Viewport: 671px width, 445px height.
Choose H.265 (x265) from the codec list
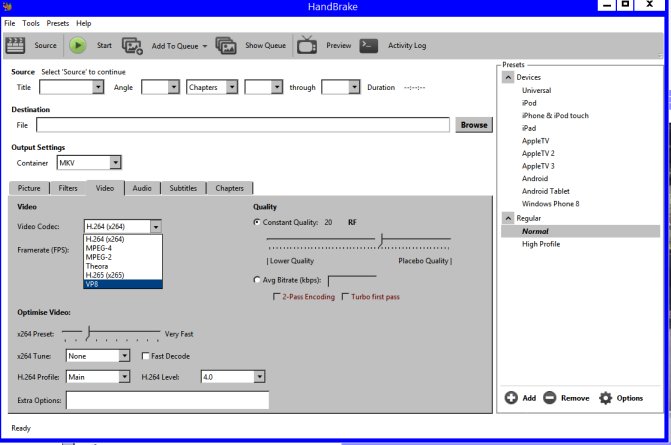click(x=123, y=275)
